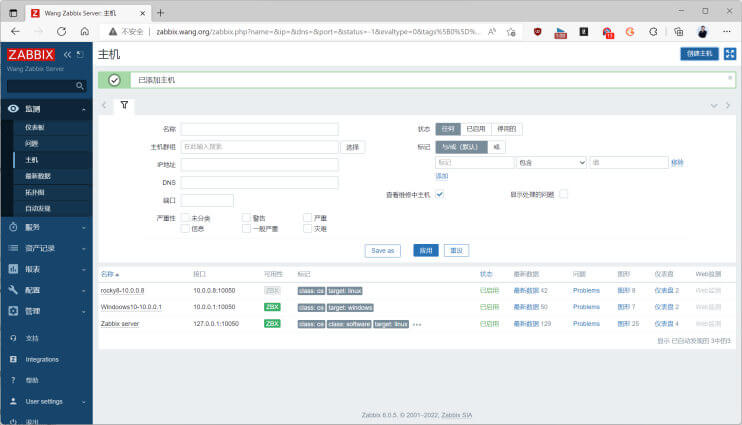The height and width of the screenshot is (425, 742).
Task: Open the Latest data item in sidebar
Action: tap(38, 176)
